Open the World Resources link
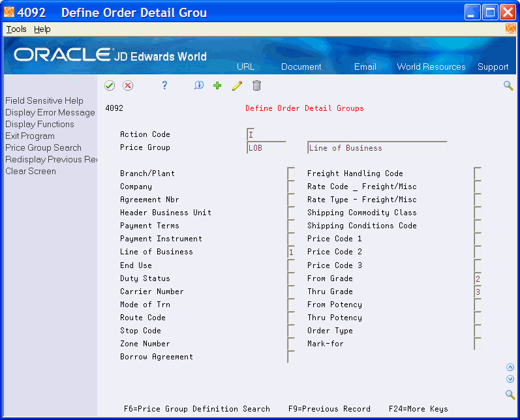The height and width of the screenshot is (420, 520). [x=431, y=67]
